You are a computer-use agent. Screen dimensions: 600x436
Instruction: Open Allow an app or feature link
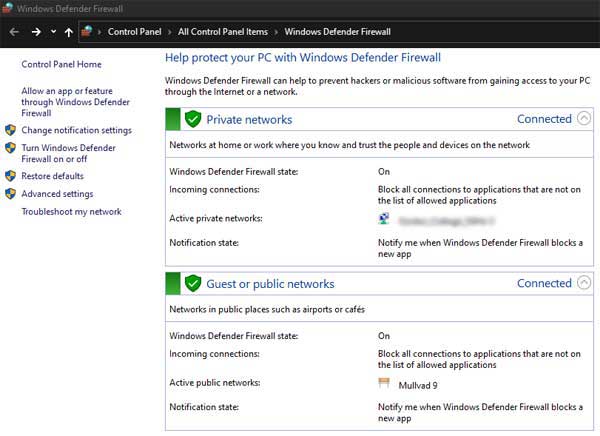(75, 102)
